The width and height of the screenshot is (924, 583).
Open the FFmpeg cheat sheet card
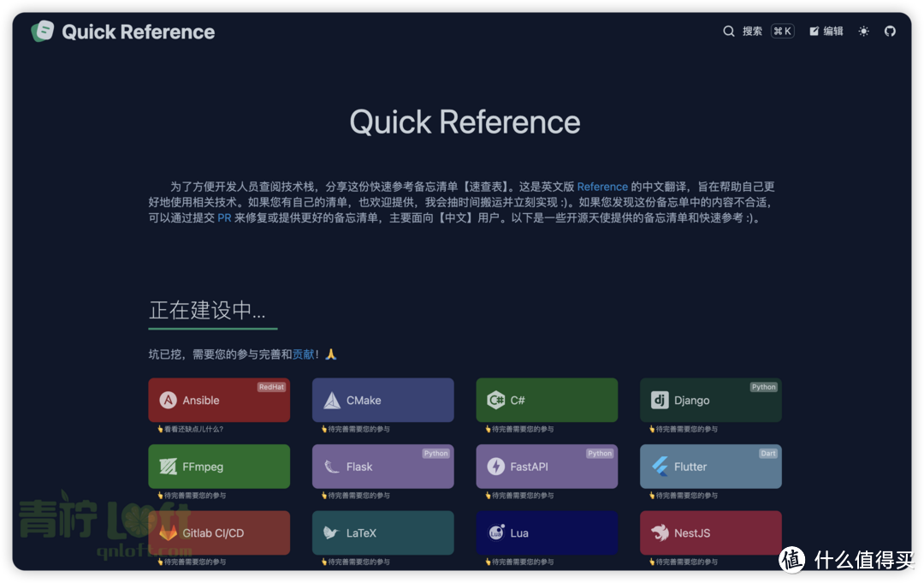[x=219, y=467]
